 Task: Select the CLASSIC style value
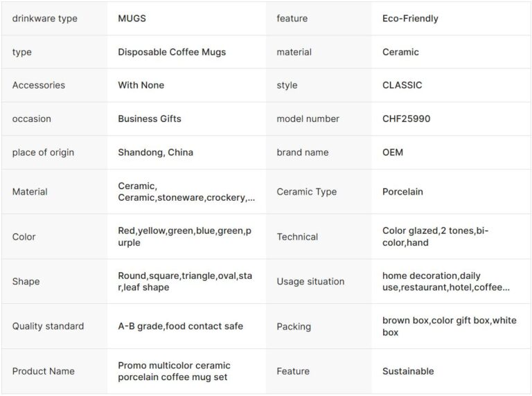pos(402,85)
